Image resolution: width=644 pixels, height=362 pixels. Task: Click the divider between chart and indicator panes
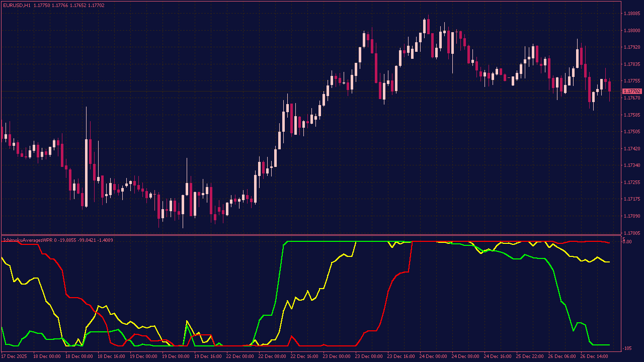pyautogui.click(x=322, y=235)
